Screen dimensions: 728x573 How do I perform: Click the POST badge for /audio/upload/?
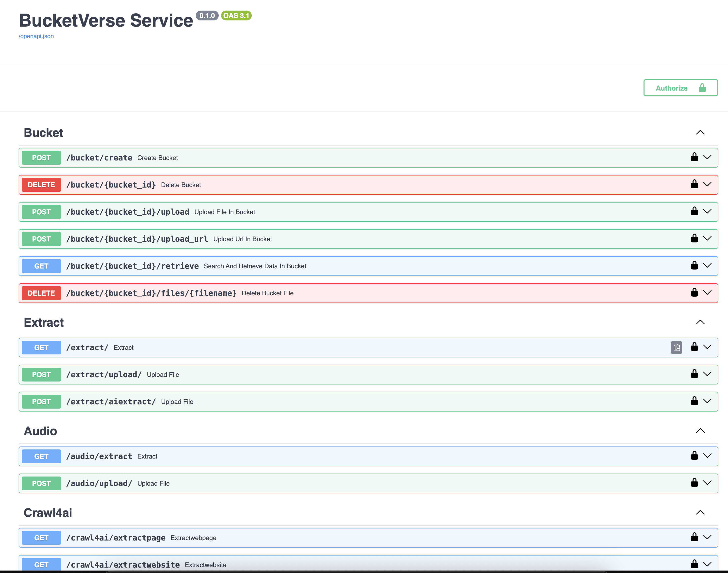coord(41,483)
